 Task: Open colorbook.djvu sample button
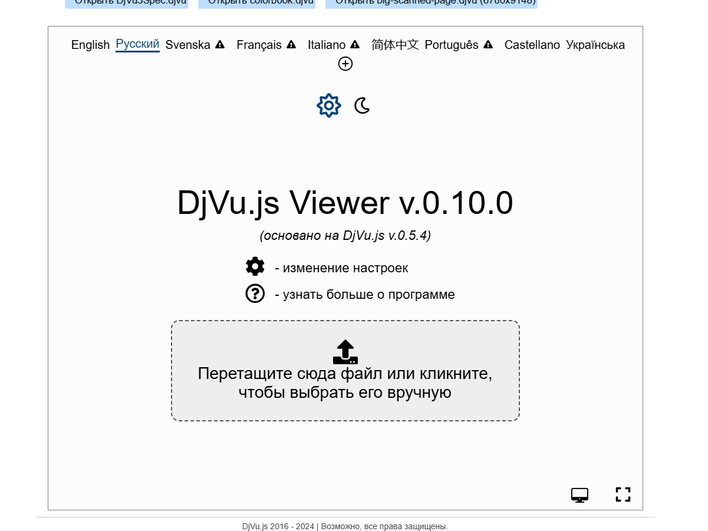coord(257,3)
